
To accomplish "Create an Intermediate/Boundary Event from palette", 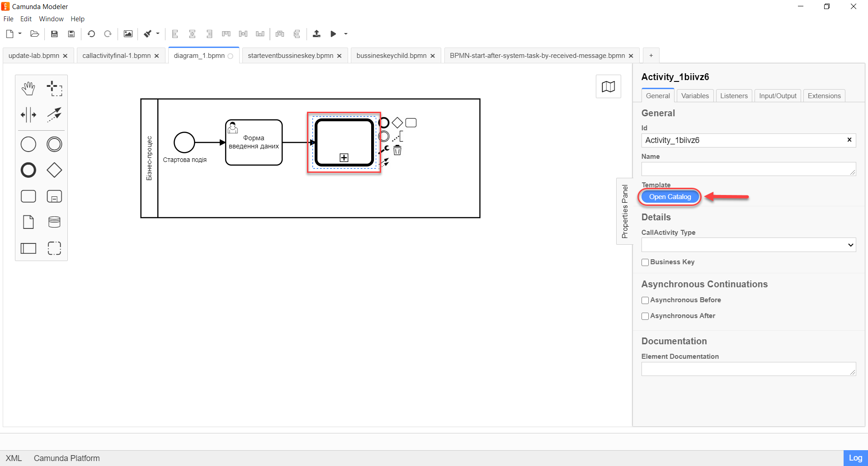I will tap(54, 144).
